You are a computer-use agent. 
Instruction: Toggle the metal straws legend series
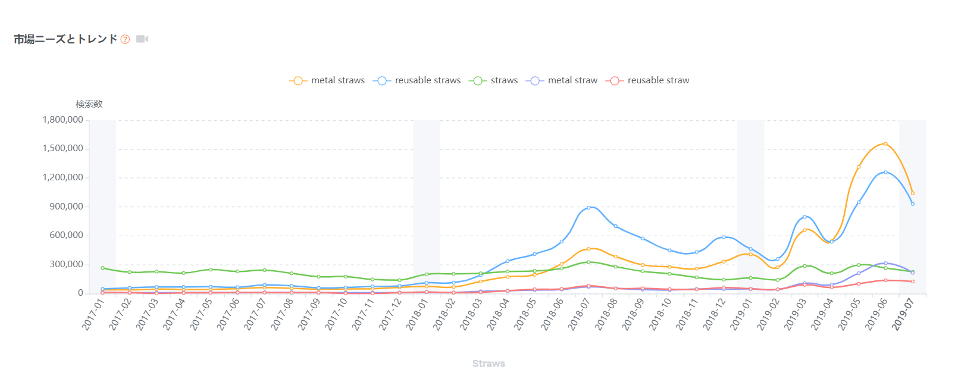point(327,80)
